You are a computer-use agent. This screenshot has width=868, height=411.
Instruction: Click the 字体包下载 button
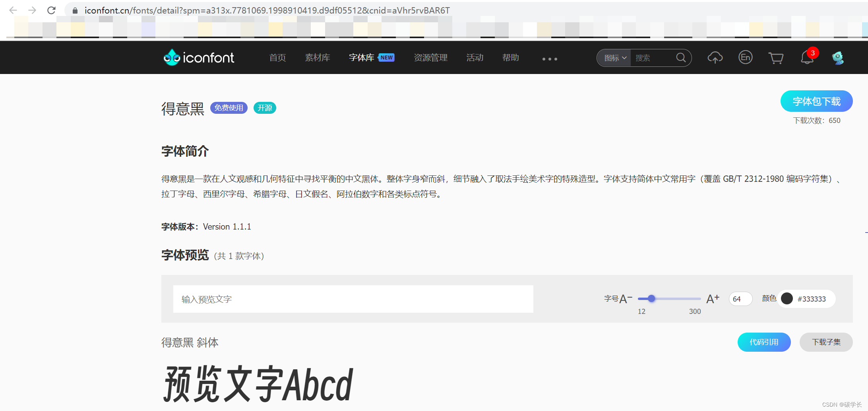click(x=816, y=101)
